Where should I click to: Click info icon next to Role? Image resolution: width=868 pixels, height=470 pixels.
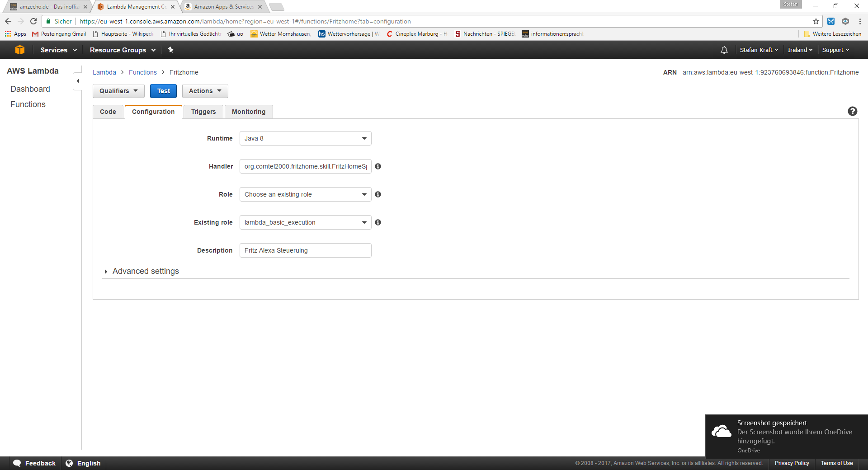point(378,194)
